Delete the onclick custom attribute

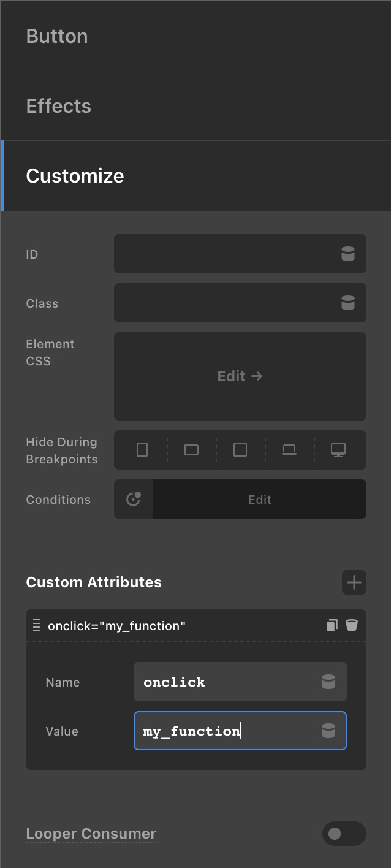coord(352,625)
